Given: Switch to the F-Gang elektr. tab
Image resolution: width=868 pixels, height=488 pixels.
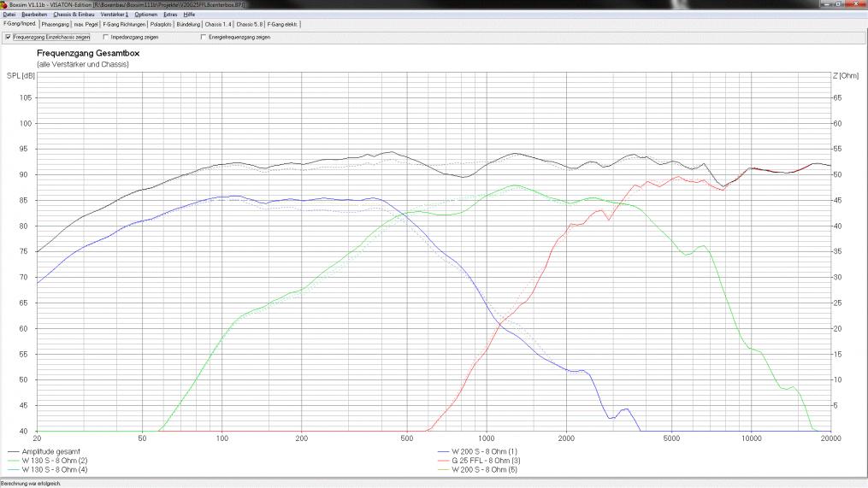Looking at the screenshot, I should coord(282,24).
